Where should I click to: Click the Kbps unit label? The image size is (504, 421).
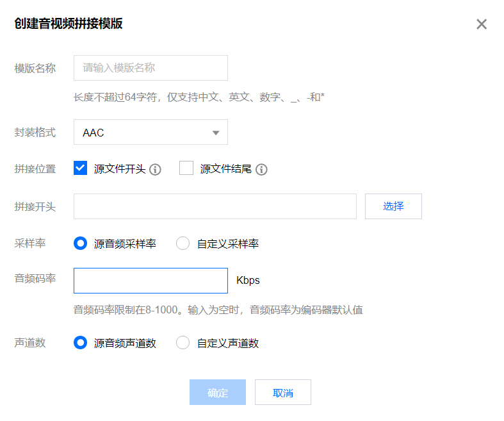tap(248, 281)
